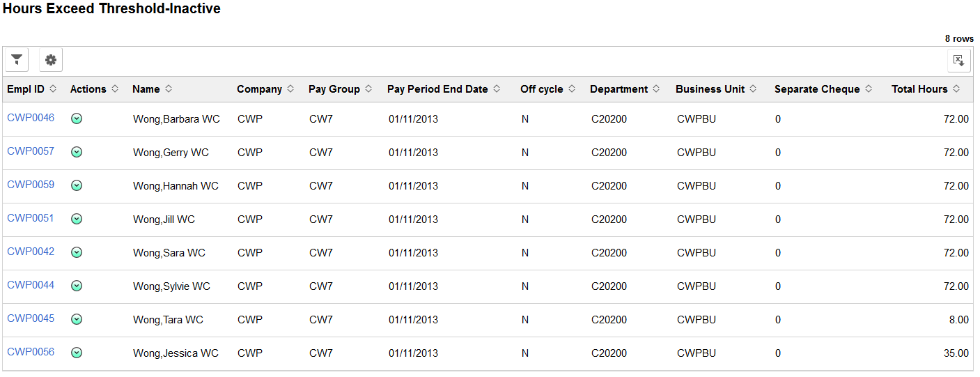Open employee CWP0046 link
This screenshot has width=980, height=377.
pyautogui.click(x=31, y=118)
